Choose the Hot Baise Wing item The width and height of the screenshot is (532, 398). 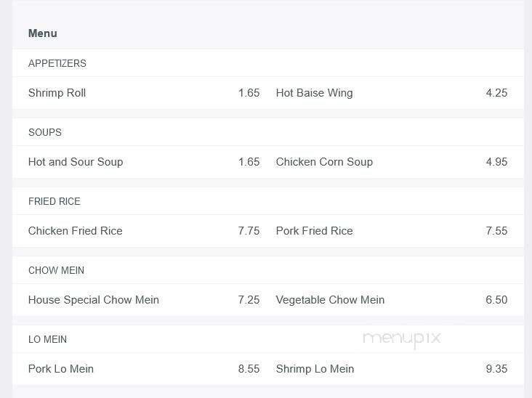click(314, 93)
